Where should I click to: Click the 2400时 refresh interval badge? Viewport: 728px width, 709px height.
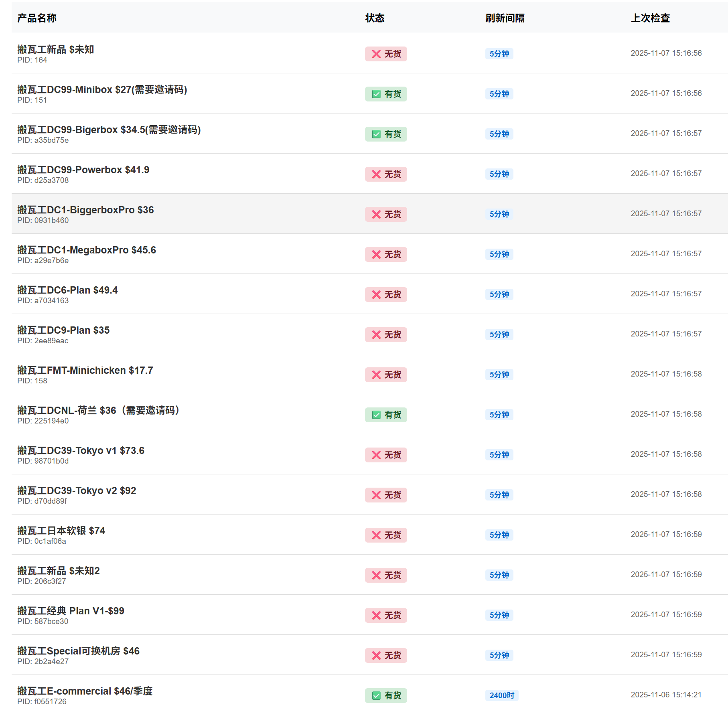[501, 695]
